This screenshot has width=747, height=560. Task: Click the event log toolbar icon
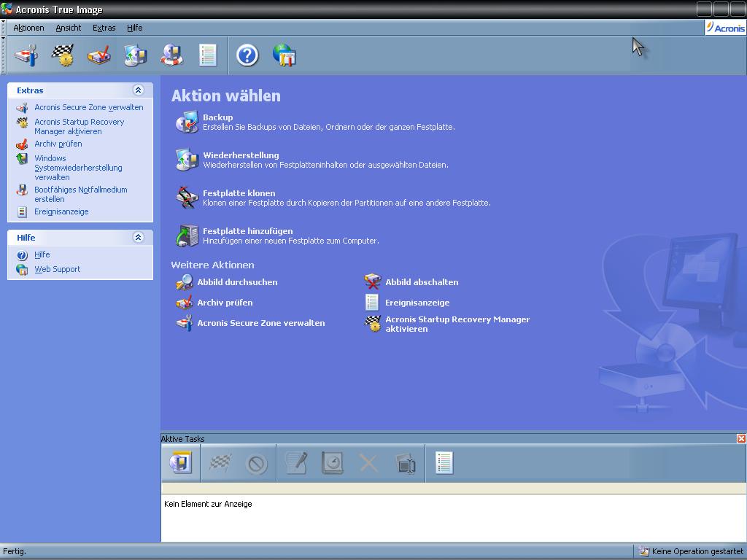tap(208, 55)
